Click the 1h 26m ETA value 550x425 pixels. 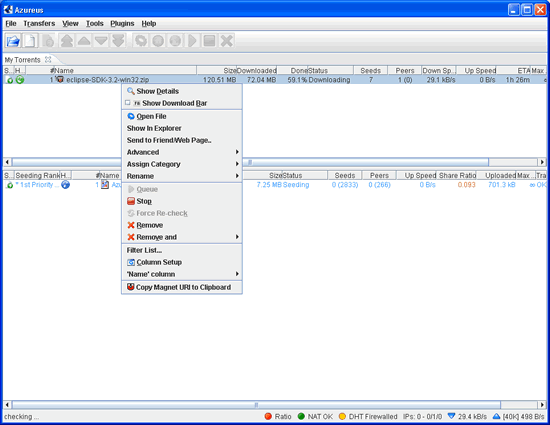pos(517,80)
